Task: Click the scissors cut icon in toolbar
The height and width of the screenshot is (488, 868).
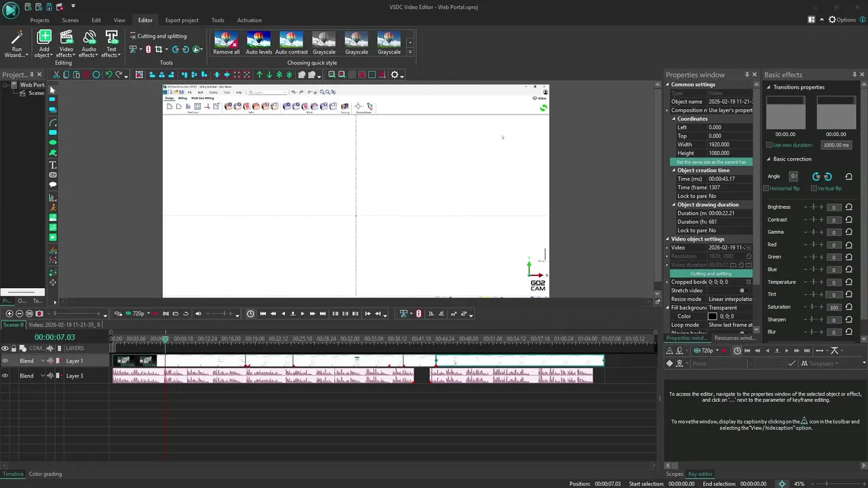Action: point(57,75)
